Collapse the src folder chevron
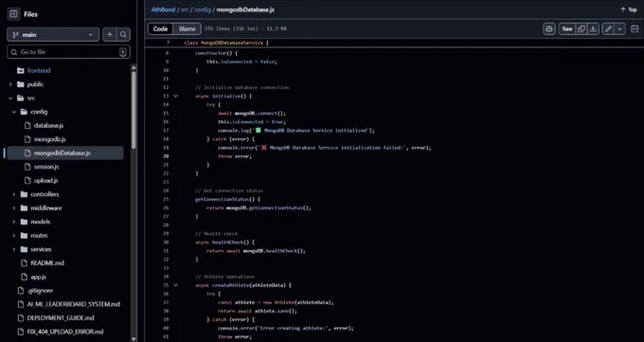The image size is (644, 342). click(x=10, y=99)
